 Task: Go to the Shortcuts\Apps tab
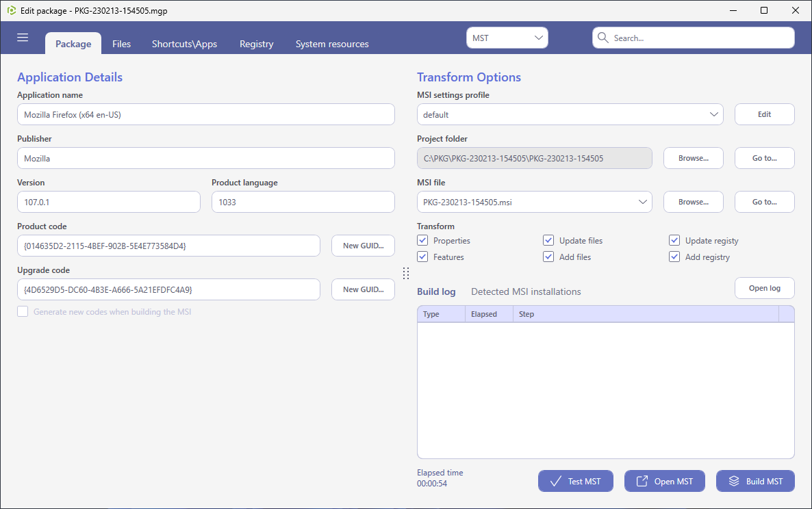tap(184, 44)
